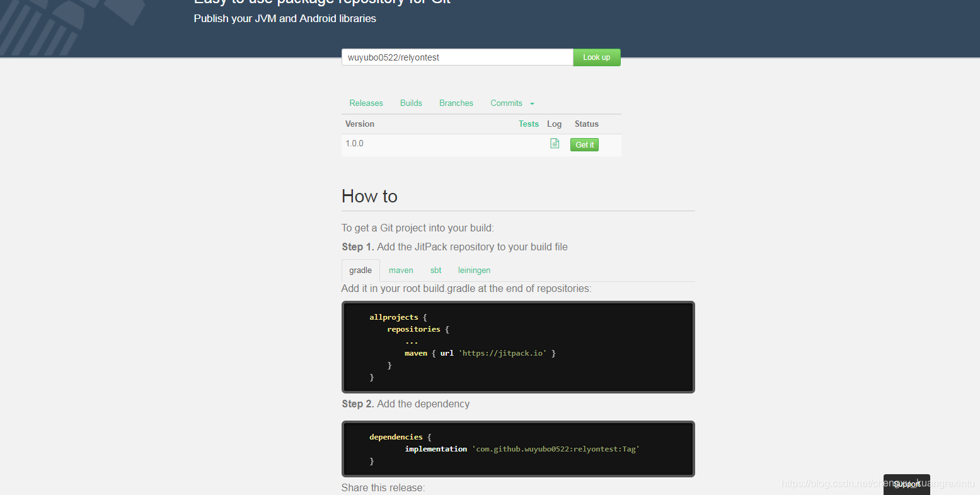Image resolution: width=980 pixels, height=495 pixels.
Task: Click 'Publish your JVM and Android libraries' tagline
Action: [x=285, y=19]
